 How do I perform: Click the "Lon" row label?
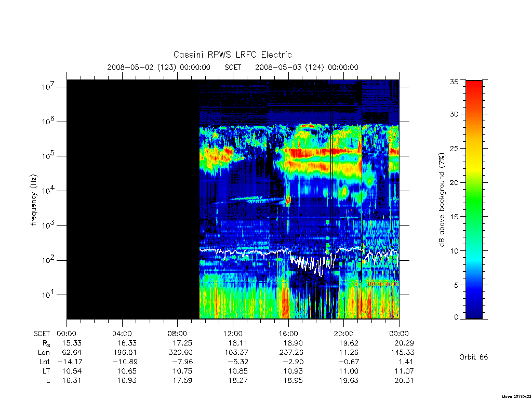point(44,353)
